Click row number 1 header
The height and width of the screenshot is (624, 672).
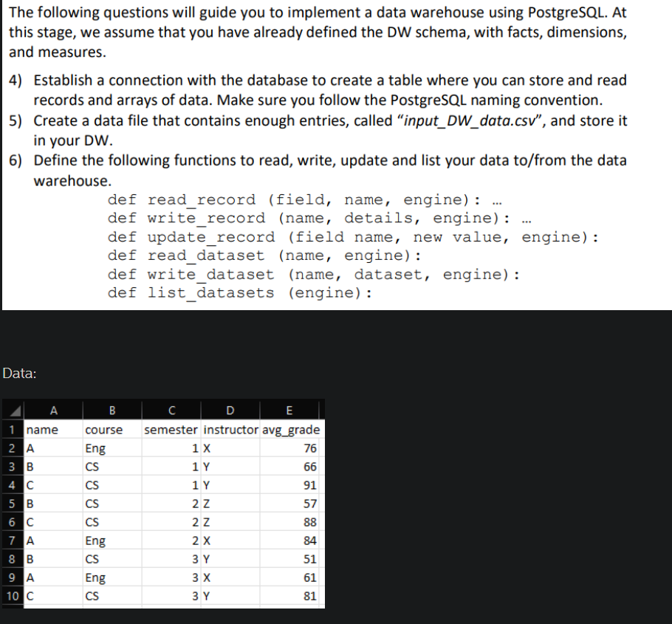(x=13, y=429)
